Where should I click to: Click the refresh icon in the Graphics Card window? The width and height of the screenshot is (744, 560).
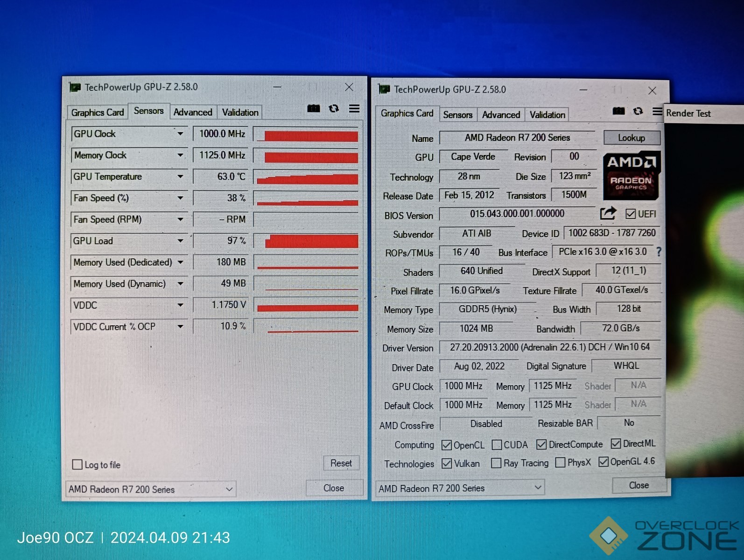(x=638, y=111)
